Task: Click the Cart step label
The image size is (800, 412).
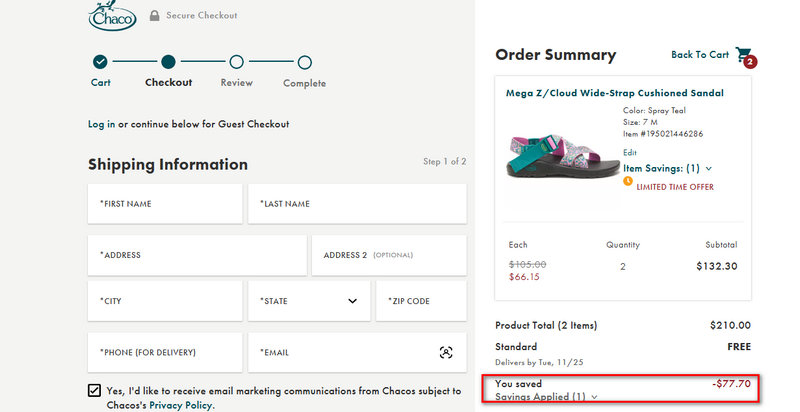Action: click(100, 83)
